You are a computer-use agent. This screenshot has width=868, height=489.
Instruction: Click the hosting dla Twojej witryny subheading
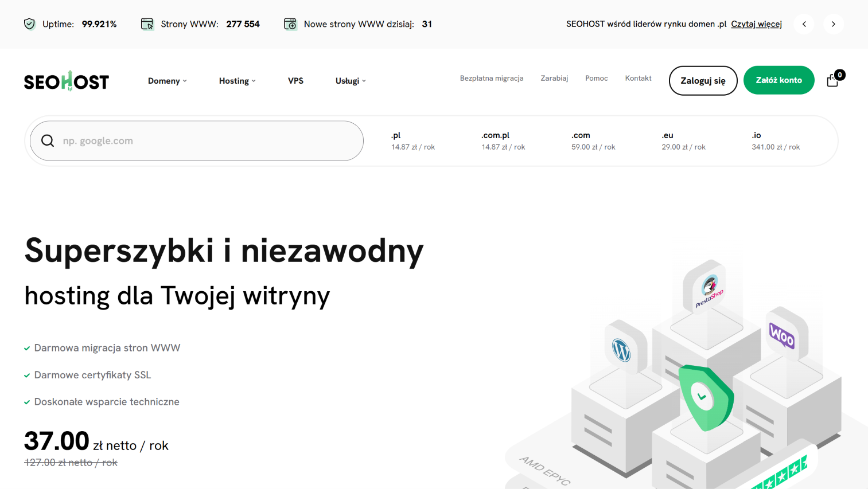[x=177, y=296]
